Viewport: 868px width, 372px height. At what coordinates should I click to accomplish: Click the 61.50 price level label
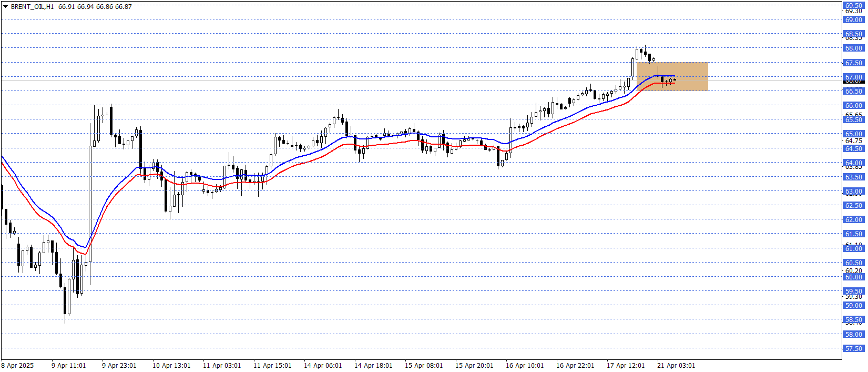[854, 234]
